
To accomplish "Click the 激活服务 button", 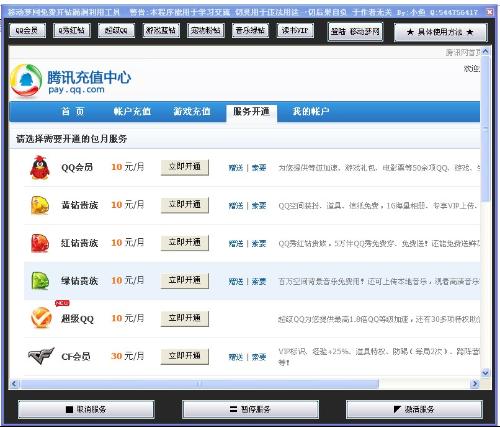I will point(414,409).
